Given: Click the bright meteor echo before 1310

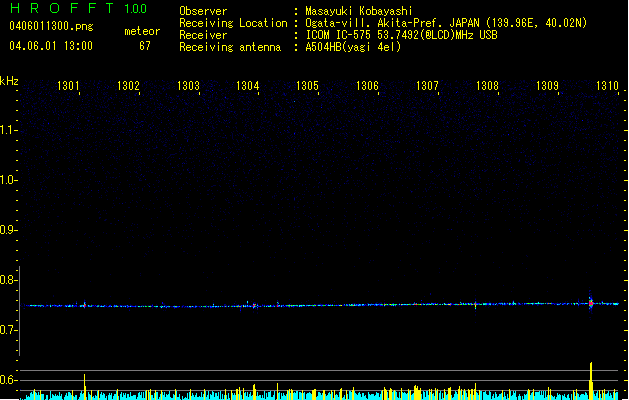Looking at the screenshot, I should [590, 303].
